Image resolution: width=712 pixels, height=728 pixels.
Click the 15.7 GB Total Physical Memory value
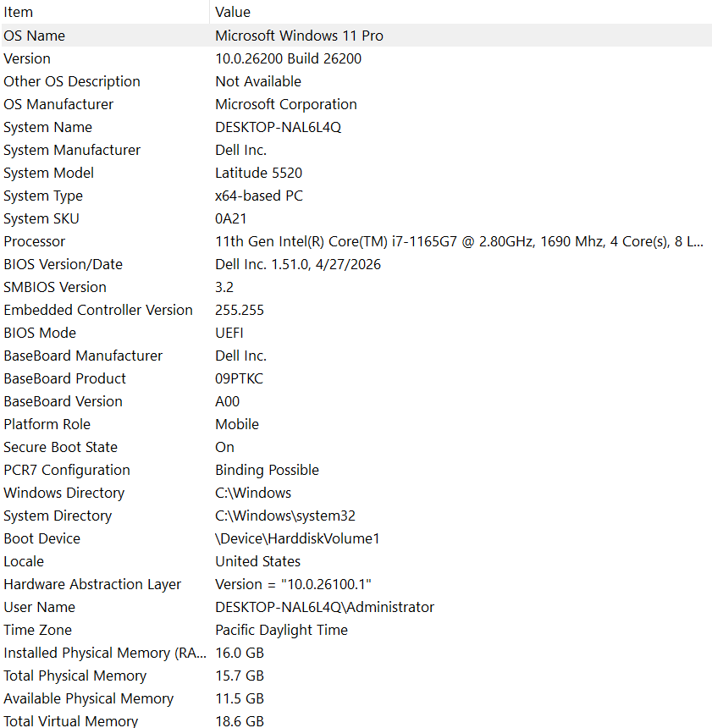[240, 675]
